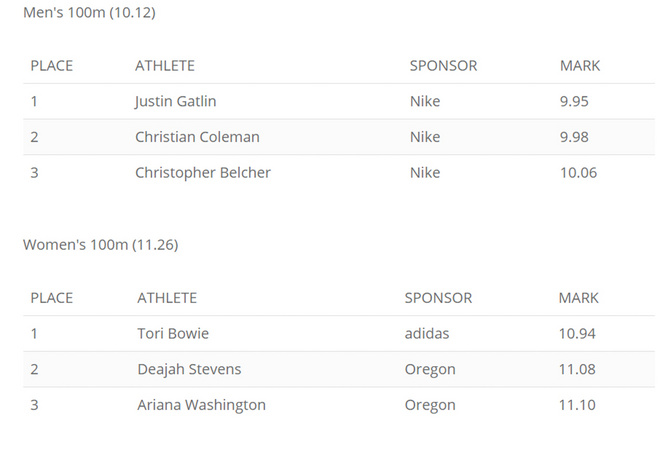The image size is (660, 458).
Task: Click the Men's 100m (10.12) heading
Action: point(89,13)
